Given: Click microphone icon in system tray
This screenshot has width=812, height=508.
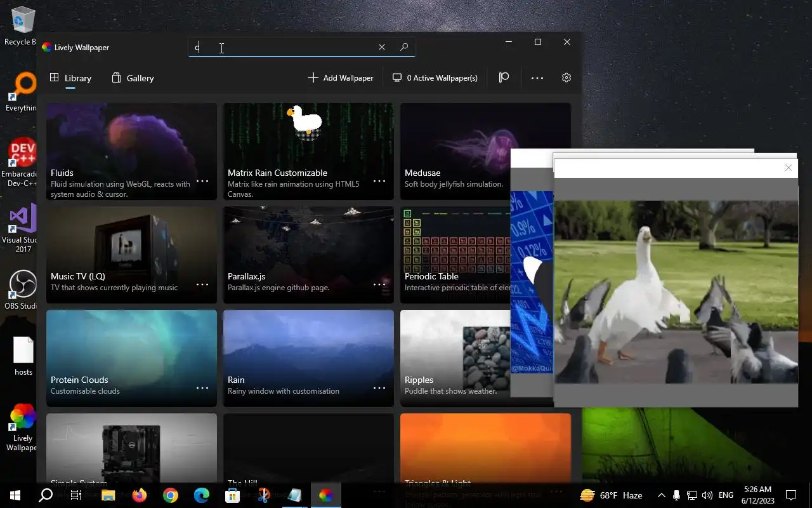Looking at the screenshot, I should pos(677,495).
